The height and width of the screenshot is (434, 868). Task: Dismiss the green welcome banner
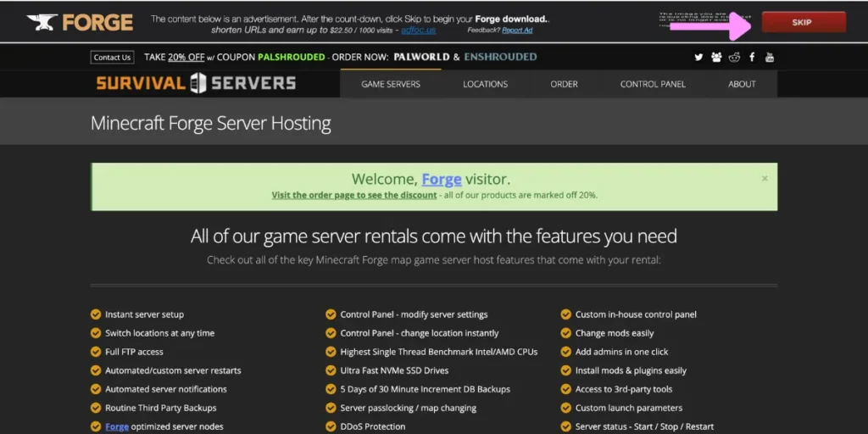765,178
